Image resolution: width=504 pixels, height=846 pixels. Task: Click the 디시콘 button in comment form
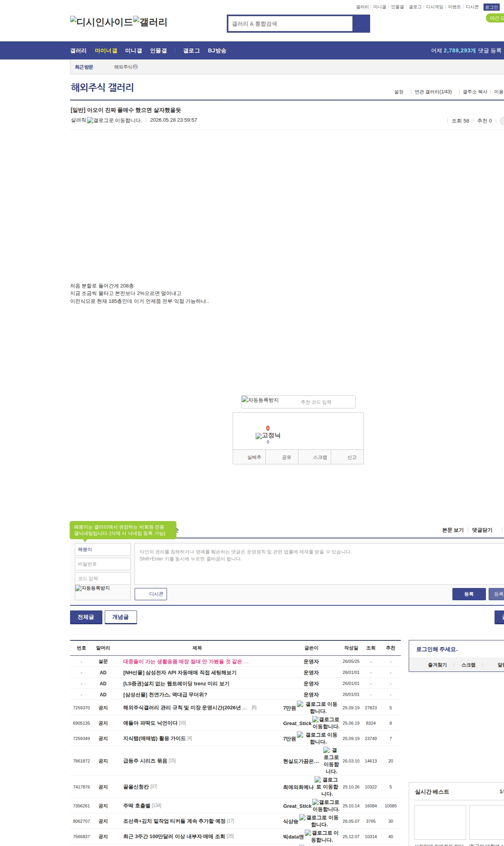151,594
